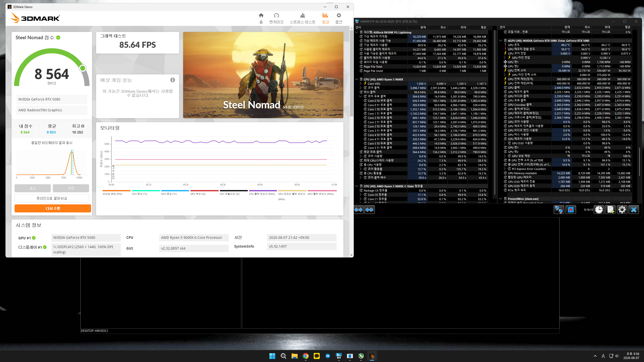The image size is (644, 362).
Task: Click the info icon beside 예상 게임 성능
Action: [173, 80]
